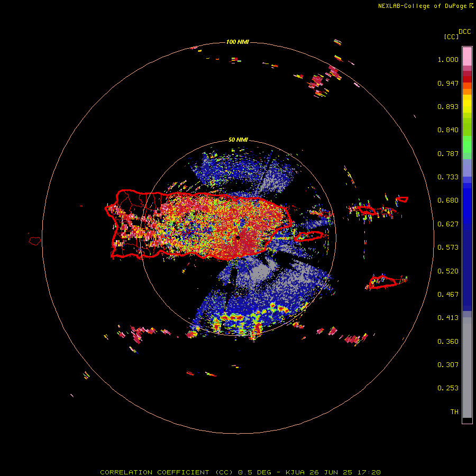Click the 100 NMI range ring label
Screen dimensions: 476x476
[237, 42]
